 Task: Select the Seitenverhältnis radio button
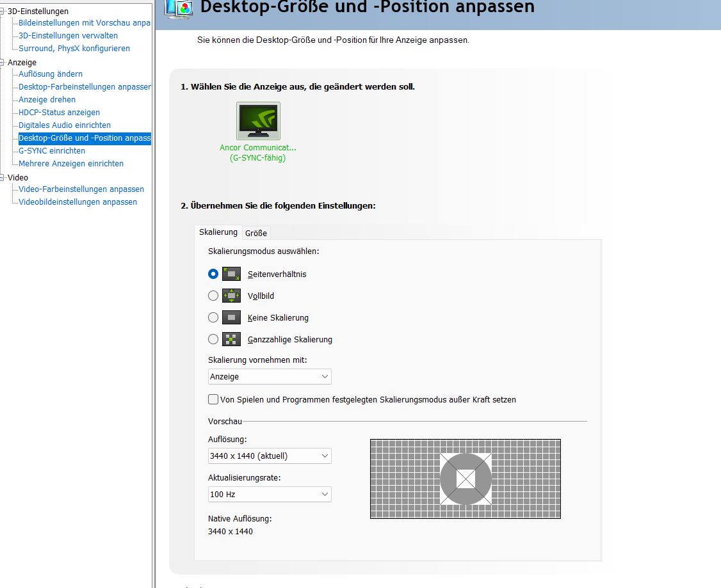(x=213, y=274)
